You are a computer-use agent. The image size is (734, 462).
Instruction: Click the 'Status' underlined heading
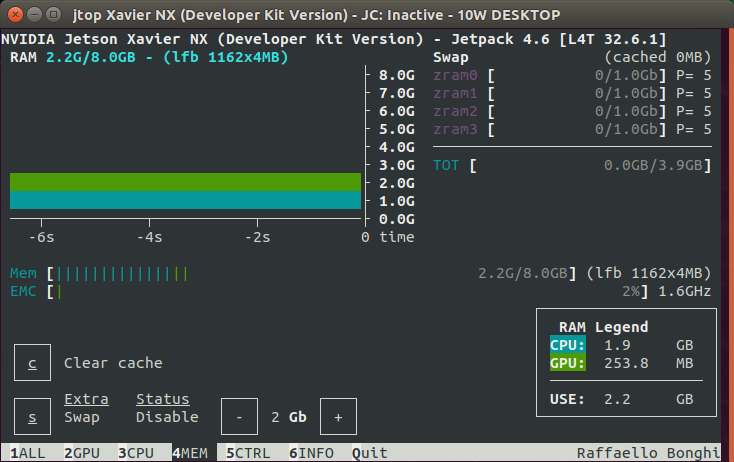[x=162, y=399]
